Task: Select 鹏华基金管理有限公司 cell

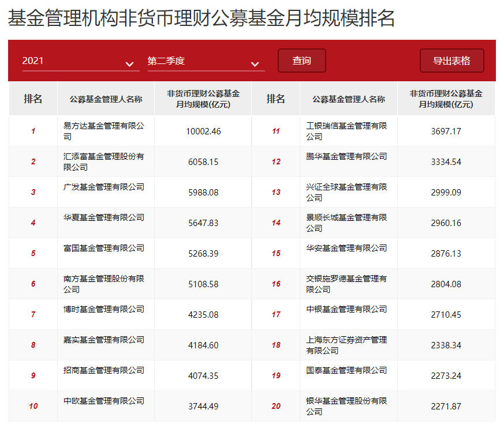Action: click(x=349, y=161)
